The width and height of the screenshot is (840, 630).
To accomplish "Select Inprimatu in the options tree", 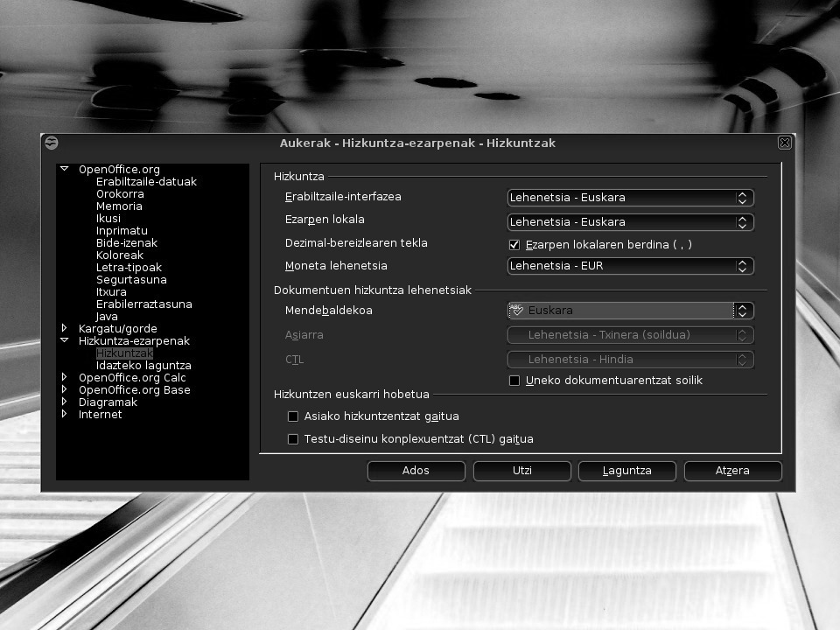I will coord(122,231).
